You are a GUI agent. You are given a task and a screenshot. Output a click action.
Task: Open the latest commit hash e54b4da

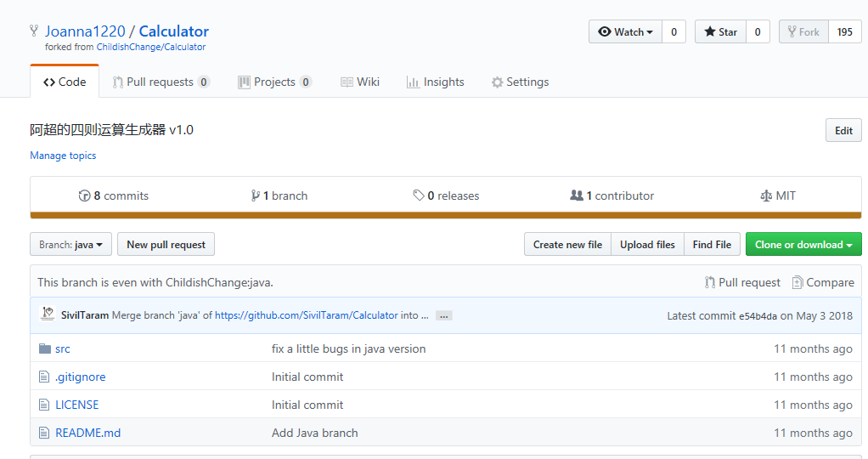(758, 316)
